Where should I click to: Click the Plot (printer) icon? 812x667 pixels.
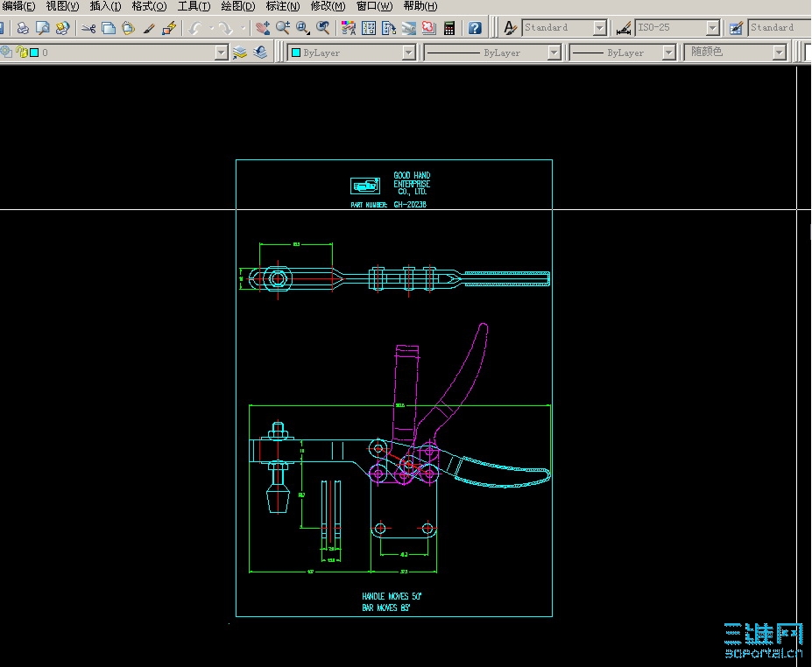(x=22, y=28)
